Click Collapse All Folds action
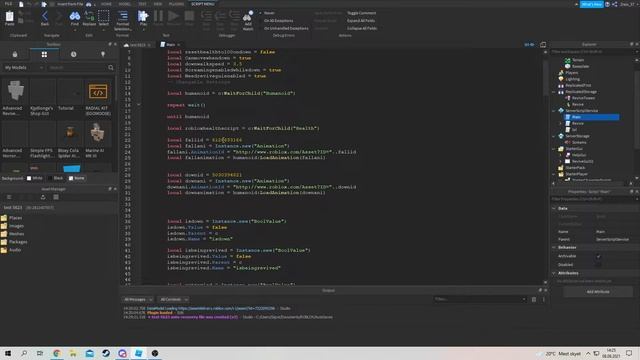The image size is (640, 360). point(362,28)
